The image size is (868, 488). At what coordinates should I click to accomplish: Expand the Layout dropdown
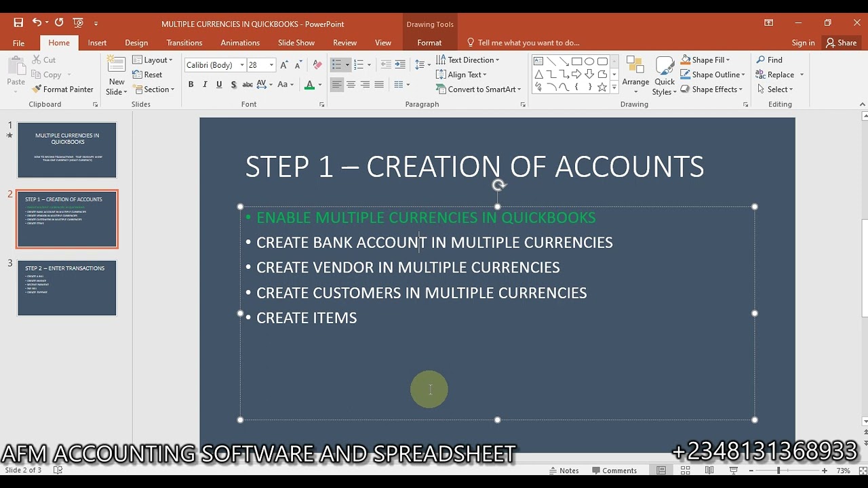pyautogui.click(x=153, y=60)
